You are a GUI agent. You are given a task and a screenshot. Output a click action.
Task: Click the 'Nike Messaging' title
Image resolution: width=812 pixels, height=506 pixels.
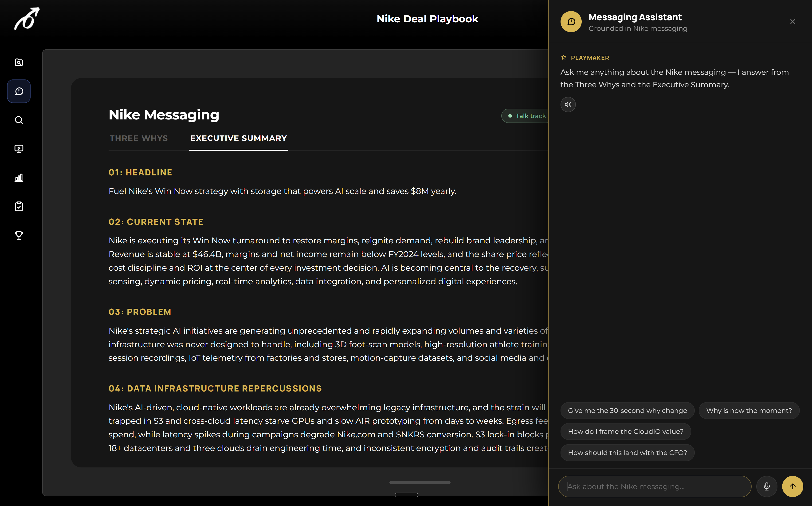[x=164, y=115]
